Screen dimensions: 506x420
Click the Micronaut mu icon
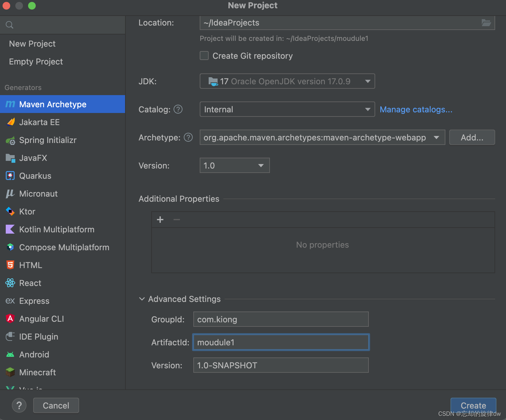point(10,193)
